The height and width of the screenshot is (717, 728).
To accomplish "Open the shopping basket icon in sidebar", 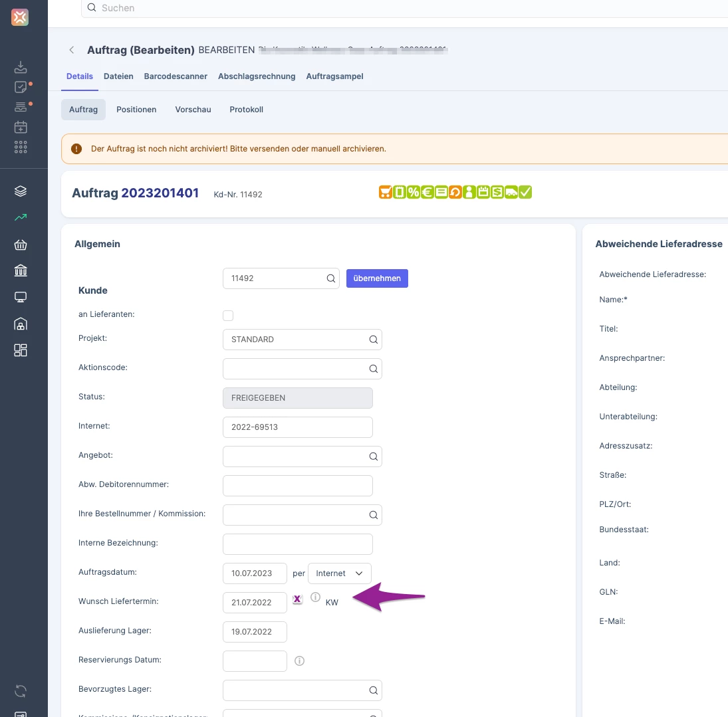I will click(21, 245).
